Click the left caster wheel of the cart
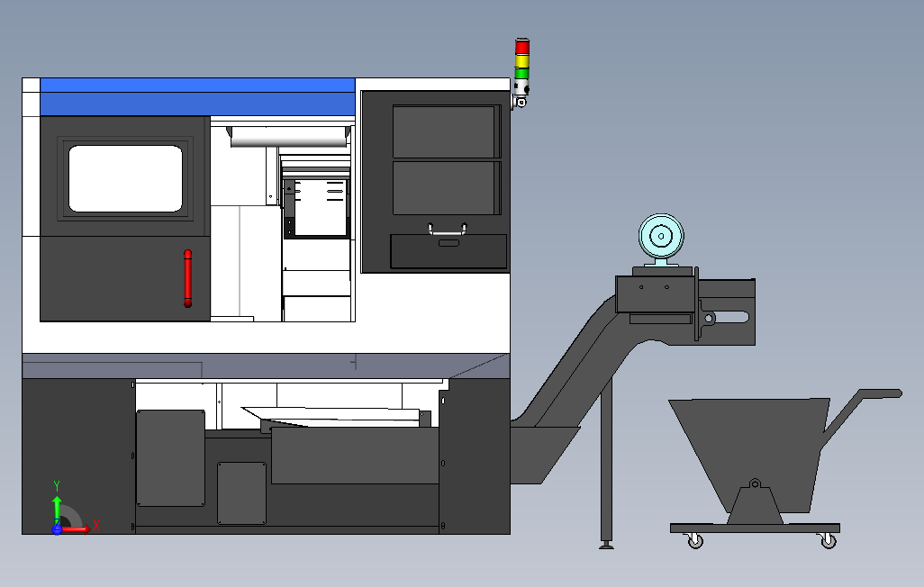Image resolution: width=924 pixels, height=587 pixels. [x=695, y=541]
